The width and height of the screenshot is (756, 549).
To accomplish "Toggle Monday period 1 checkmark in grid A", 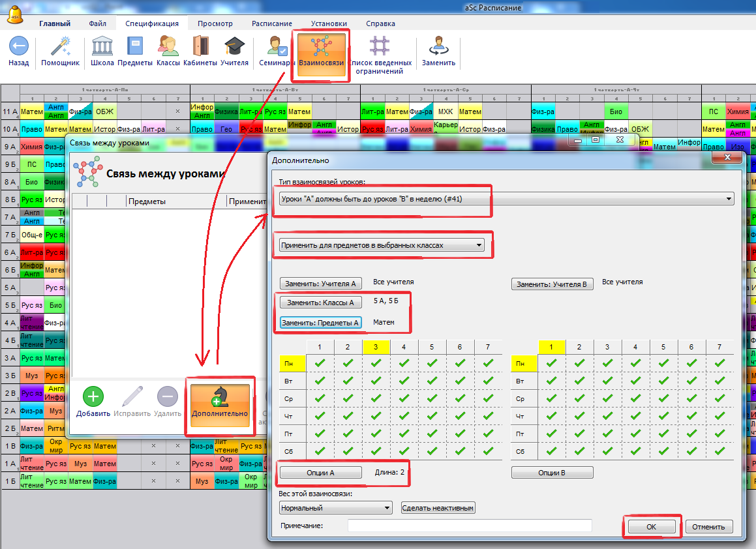I will coord(320,363).
